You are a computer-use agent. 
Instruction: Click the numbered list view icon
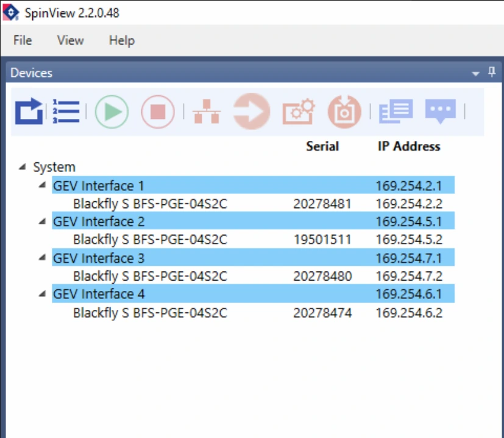click(66, 112)
